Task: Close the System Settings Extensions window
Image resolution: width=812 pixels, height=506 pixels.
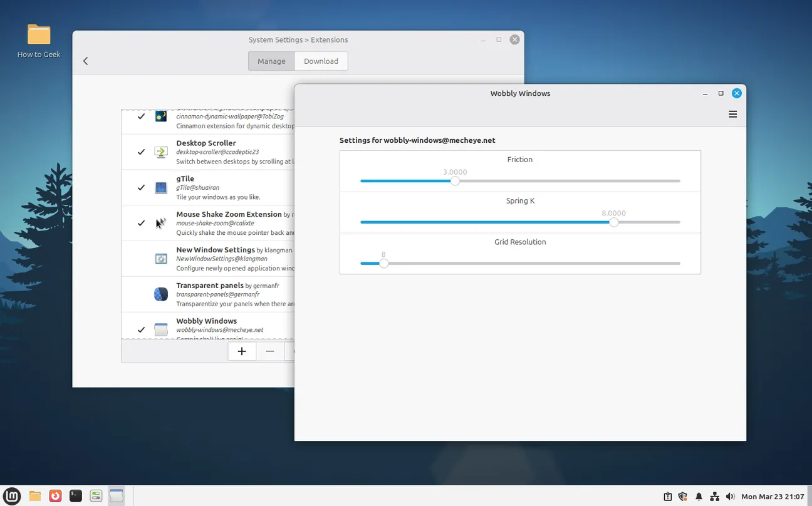Action: 514,39
